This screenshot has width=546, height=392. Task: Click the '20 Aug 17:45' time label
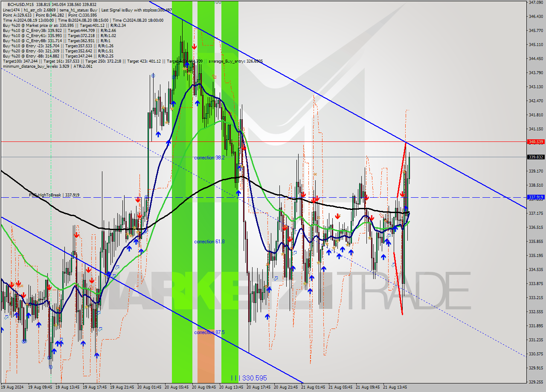click(x=258, y=387)
